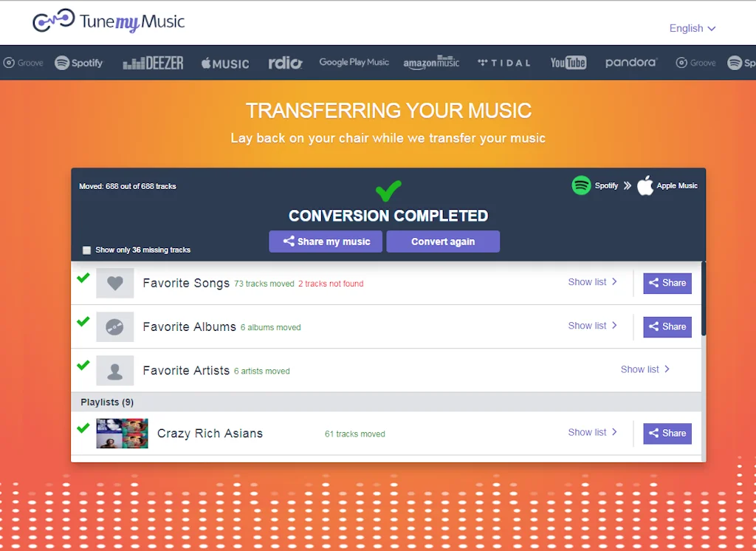Viewport: 756px width, 551px height.
Task: Click the Apple Music logo in the services strip
Action: click(224, 63)
